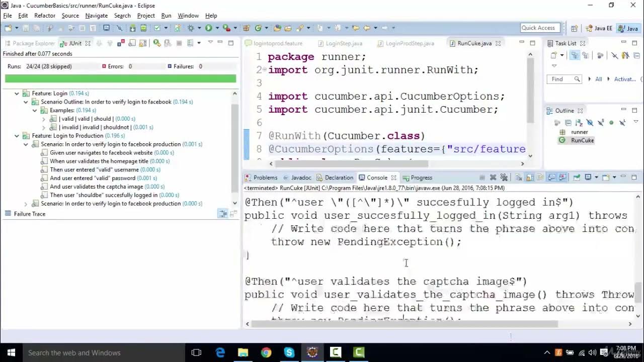
Task: Switch to the Problems tab
Action: coord(261,177)
